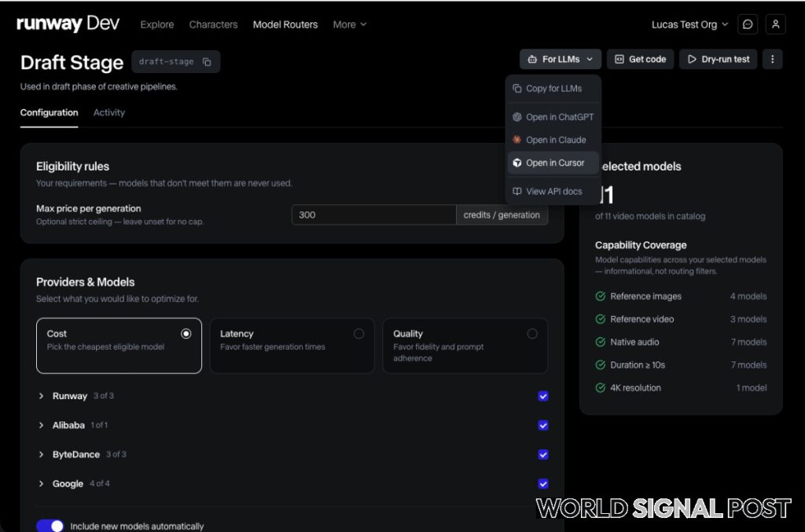Click the '4 of 4' count beside Google
805x532 pixels.
pos(100,483)
